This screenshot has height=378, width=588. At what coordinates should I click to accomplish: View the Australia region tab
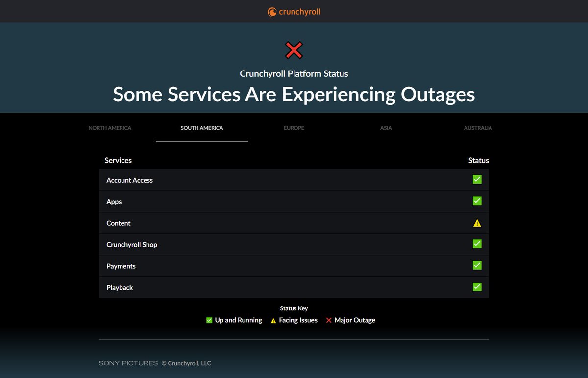pos(478,128)
